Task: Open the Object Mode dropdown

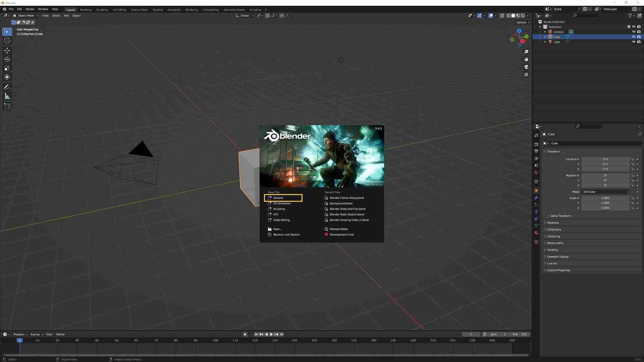Action: point(26,16)
